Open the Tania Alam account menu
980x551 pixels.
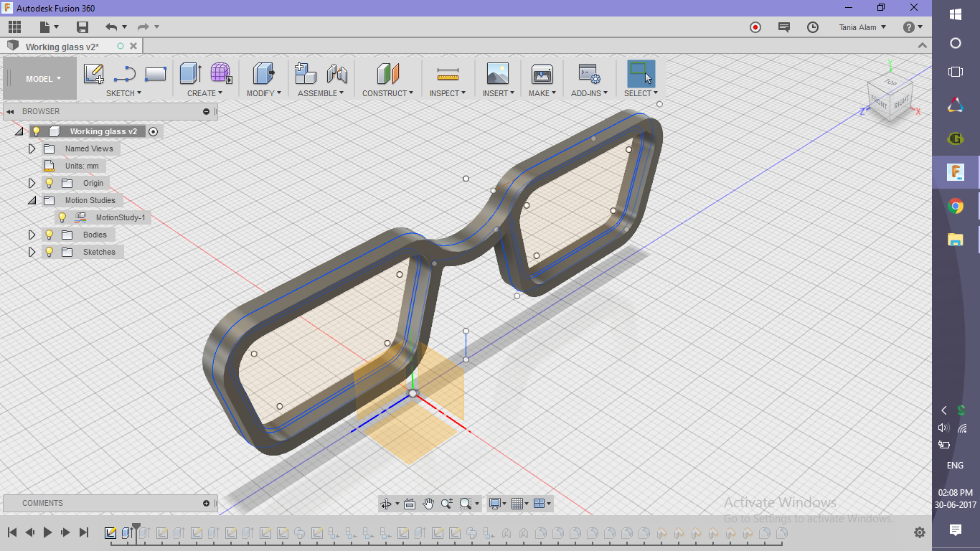pos(862,27)
